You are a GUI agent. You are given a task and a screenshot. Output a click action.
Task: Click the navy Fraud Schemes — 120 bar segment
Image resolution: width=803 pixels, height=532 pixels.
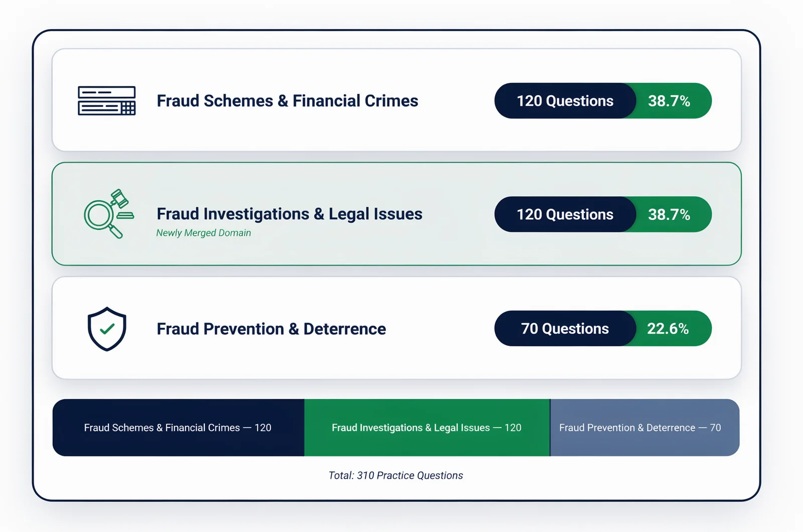coord(178,428)
